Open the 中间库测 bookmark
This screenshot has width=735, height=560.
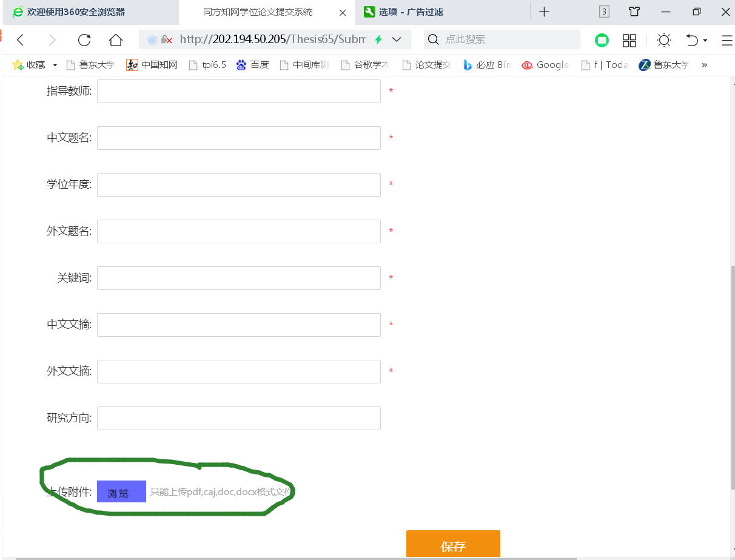(x=303, y=65)
